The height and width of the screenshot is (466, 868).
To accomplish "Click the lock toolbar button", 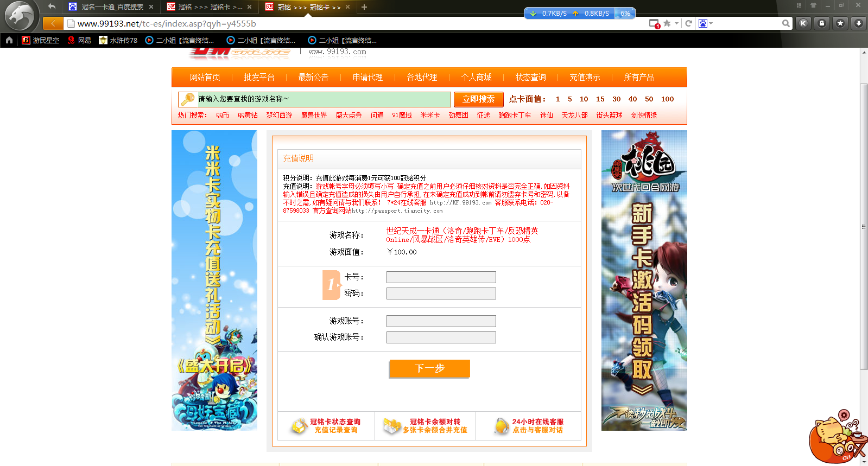I will tap(822, 23).
